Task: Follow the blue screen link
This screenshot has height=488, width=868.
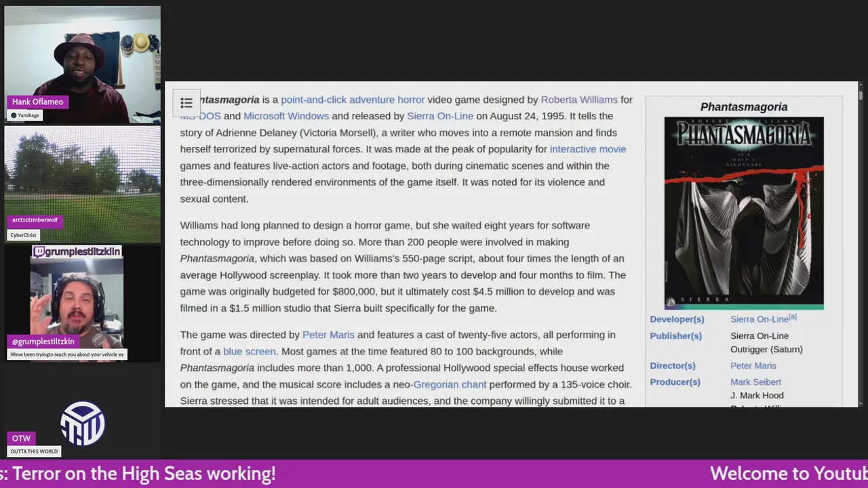Action: 250,351
